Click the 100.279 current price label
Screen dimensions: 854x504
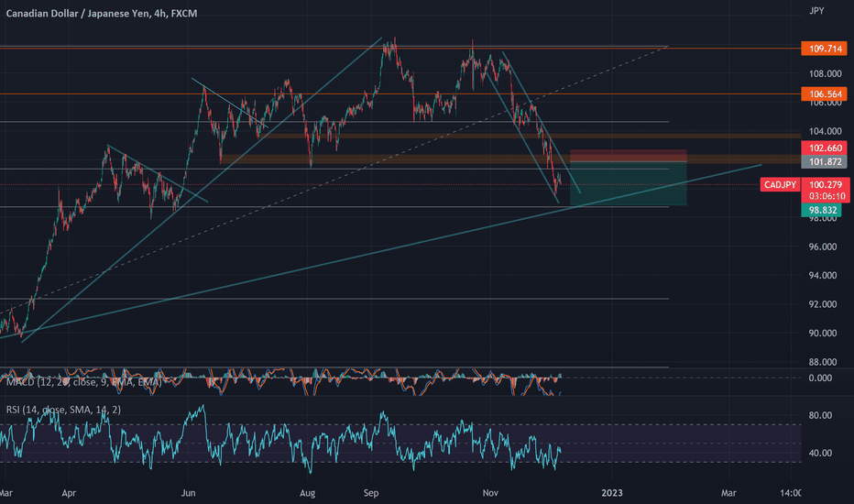coord(825,185)
